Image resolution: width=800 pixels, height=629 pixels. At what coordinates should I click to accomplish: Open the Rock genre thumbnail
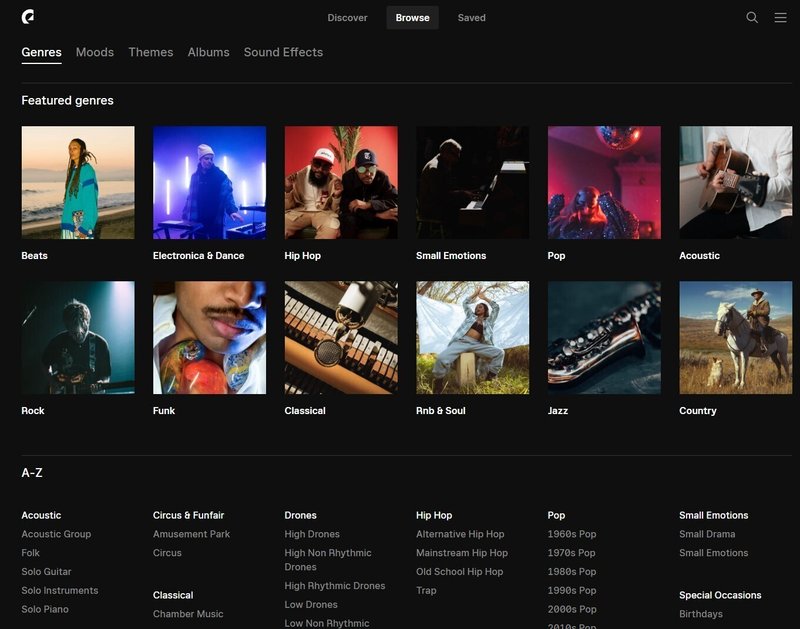click(x=78, y=338)
